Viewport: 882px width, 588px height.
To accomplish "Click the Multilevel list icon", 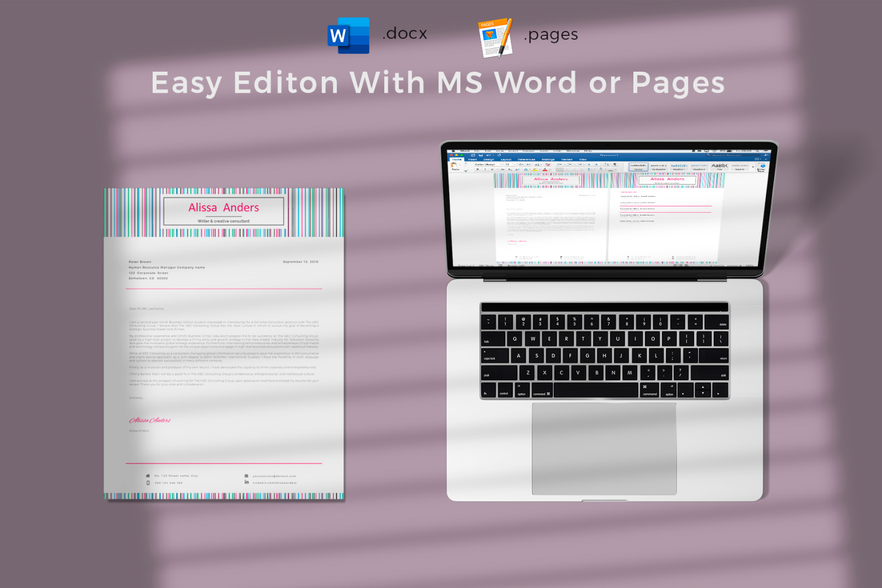I will 580,164.
